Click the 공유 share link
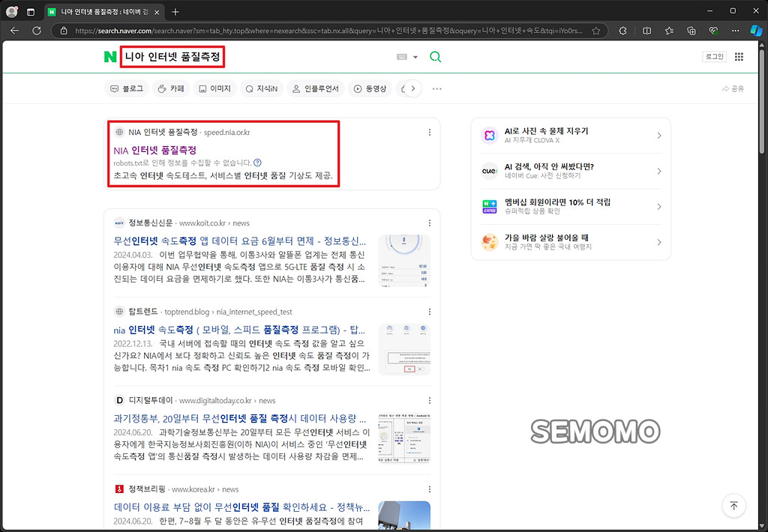This screenshot has height=532, width=768. (733, 88)
